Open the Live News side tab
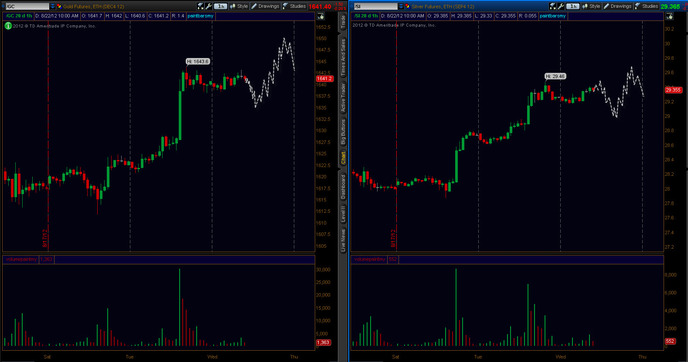Viewport: 688px width, 362px height. click(x=343, y=240)
